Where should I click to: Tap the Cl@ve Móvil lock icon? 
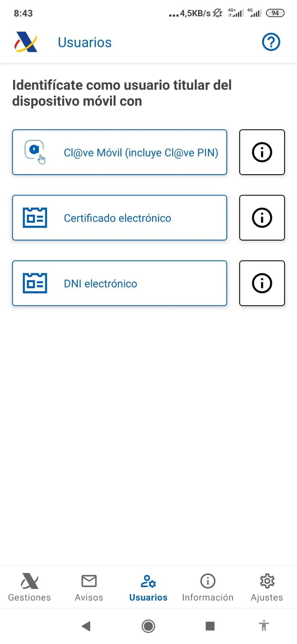click(35, 151)
